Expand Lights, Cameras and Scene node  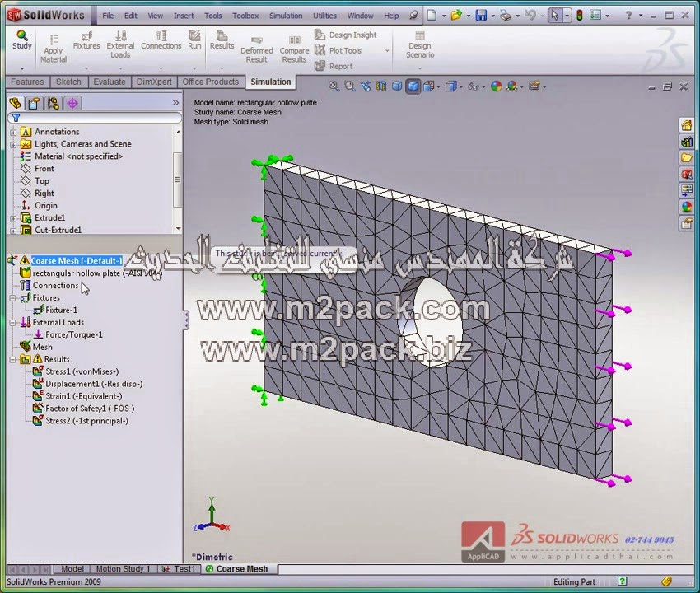click(x=13, y=145)
